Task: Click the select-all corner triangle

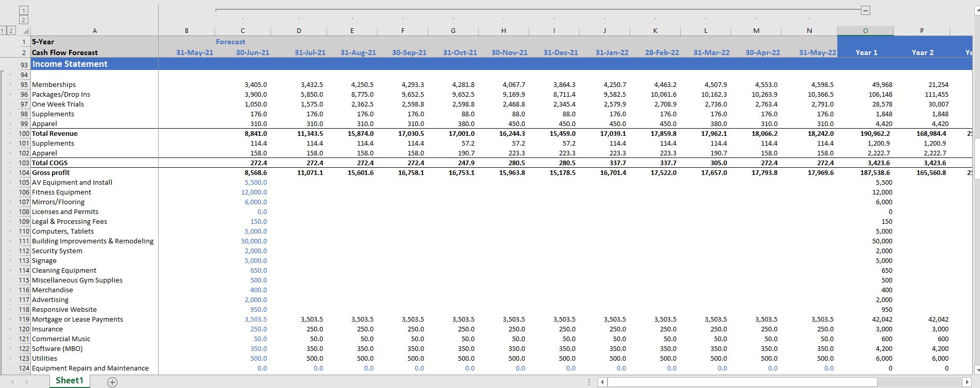Action: [25, 31]
